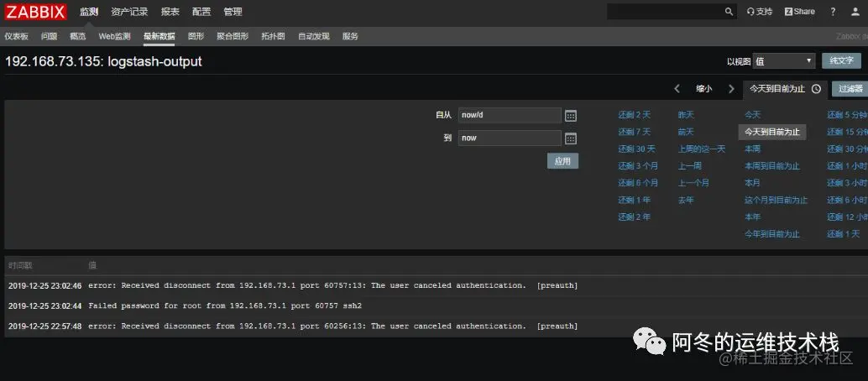The height and width of the screenshot is (381, 868).
Task: Select the 前天 range
Action: [x=686, y=133]
